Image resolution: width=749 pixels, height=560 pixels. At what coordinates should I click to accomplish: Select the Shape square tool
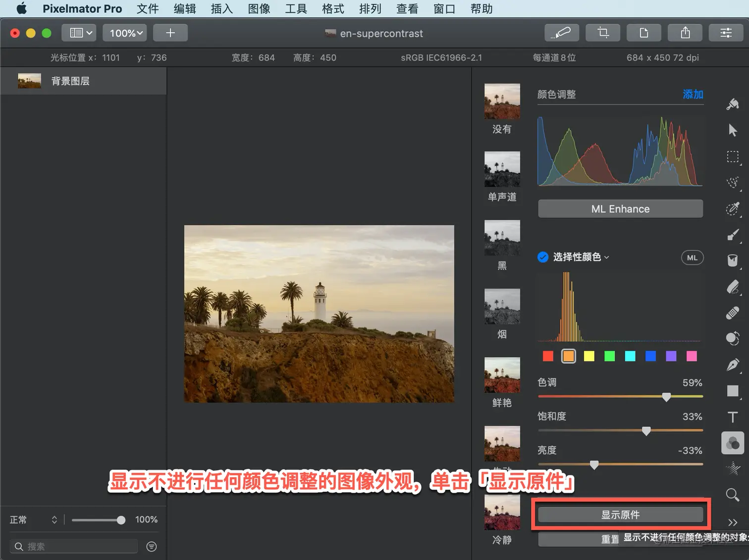[x=733, y=391]
